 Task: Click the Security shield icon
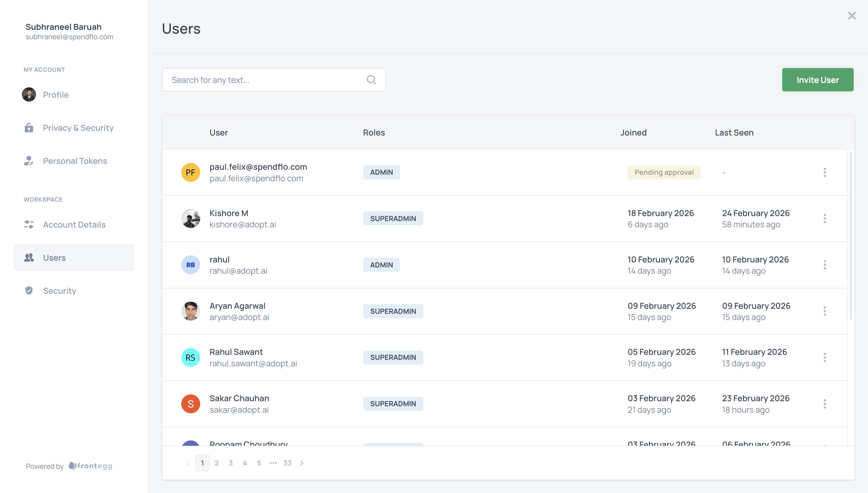tap(29, 290)
